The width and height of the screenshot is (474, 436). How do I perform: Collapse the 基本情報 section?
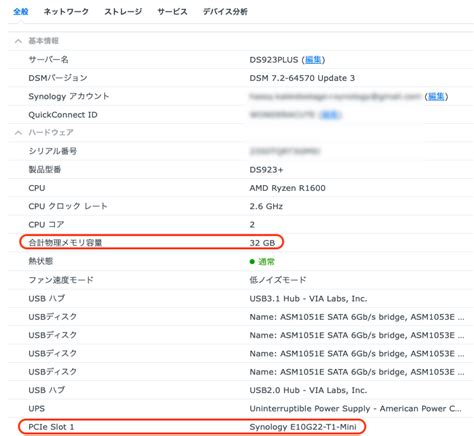coord(18,41)
